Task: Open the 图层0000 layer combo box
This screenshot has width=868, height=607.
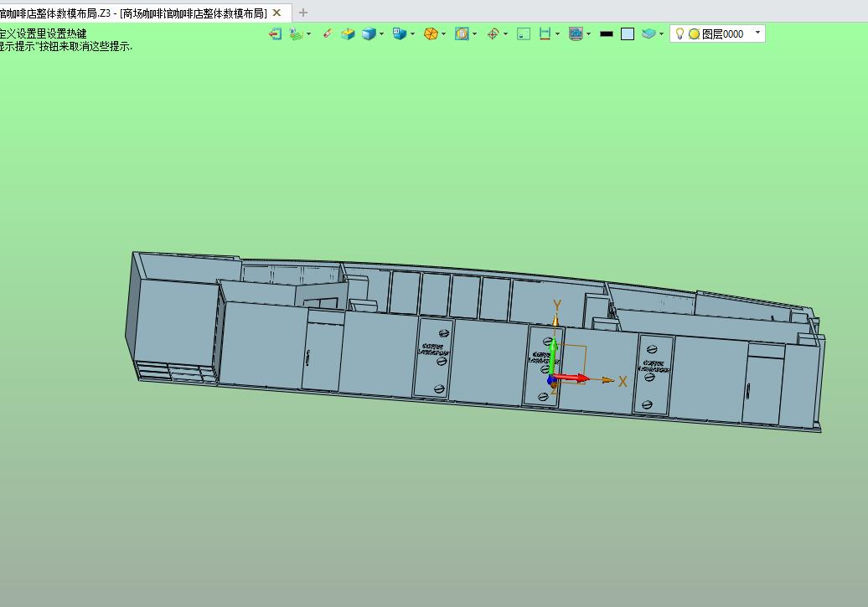Action: pyautogui.click(x=717, y=33)
